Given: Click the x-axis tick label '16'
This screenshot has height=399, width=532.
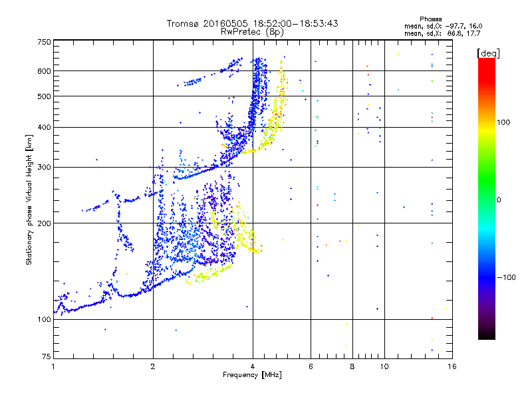Looking at the screenshot, I should click(x=452, y=366).
